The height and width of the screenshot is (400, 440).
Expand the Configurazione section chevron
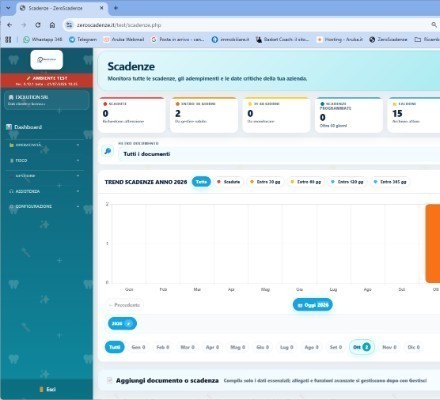click(x=78, y=206)
